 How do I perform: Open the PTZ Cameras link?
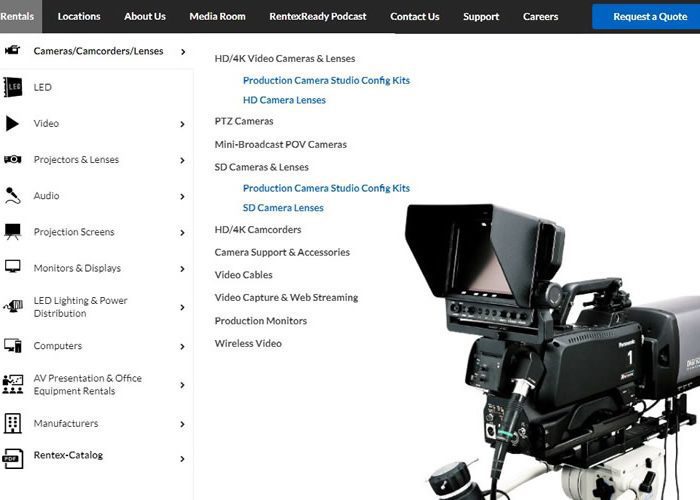244,121
